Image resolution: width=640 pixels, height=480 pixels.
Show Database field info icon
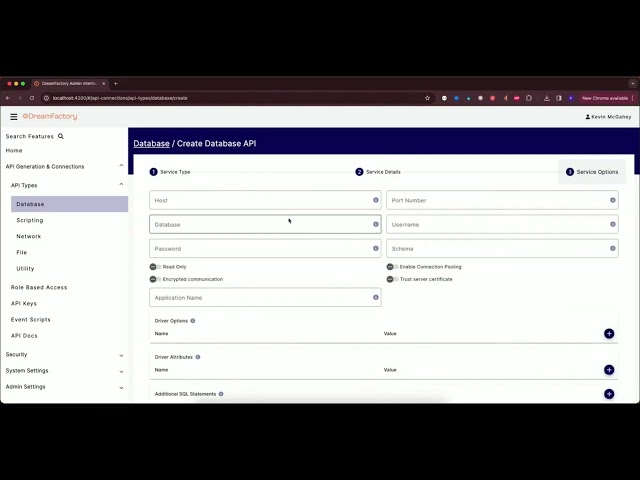(376, 224)
